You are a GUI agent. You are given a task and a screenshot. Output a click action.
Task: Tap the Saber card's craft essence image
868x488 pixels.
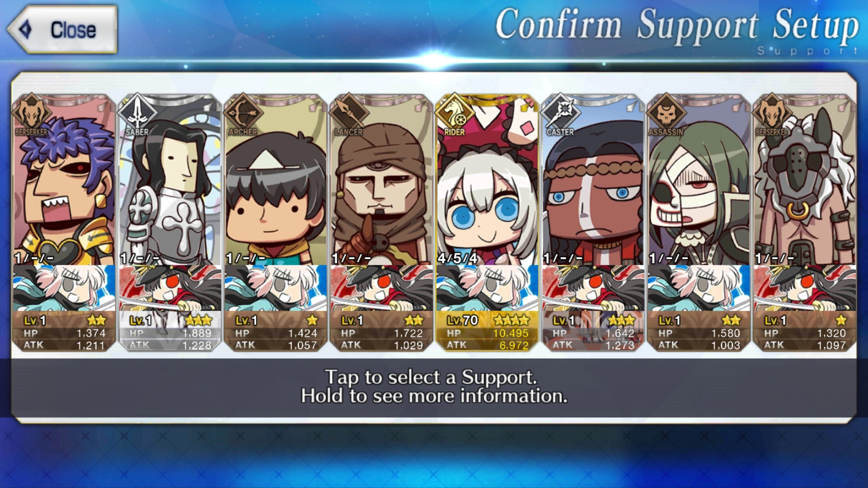point(170,288)
